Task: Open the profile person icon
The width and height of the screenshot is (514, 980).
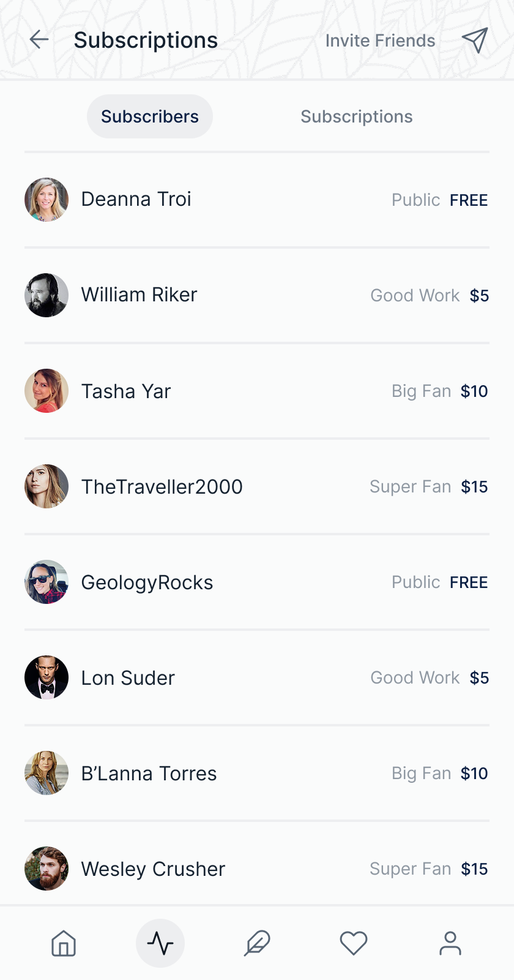Action: coord(450,943)
